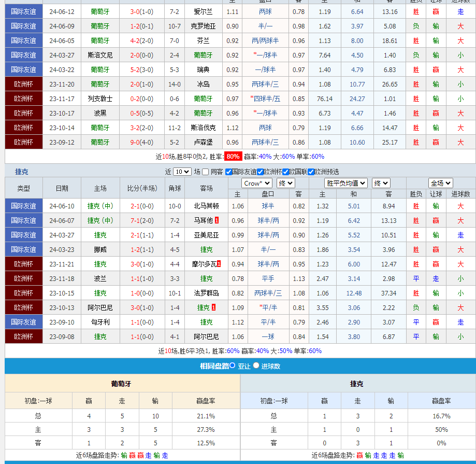Uncheck the 欧国联 filter checkbox
Viewport: 476px width, 464px height.
coord(285,172)
